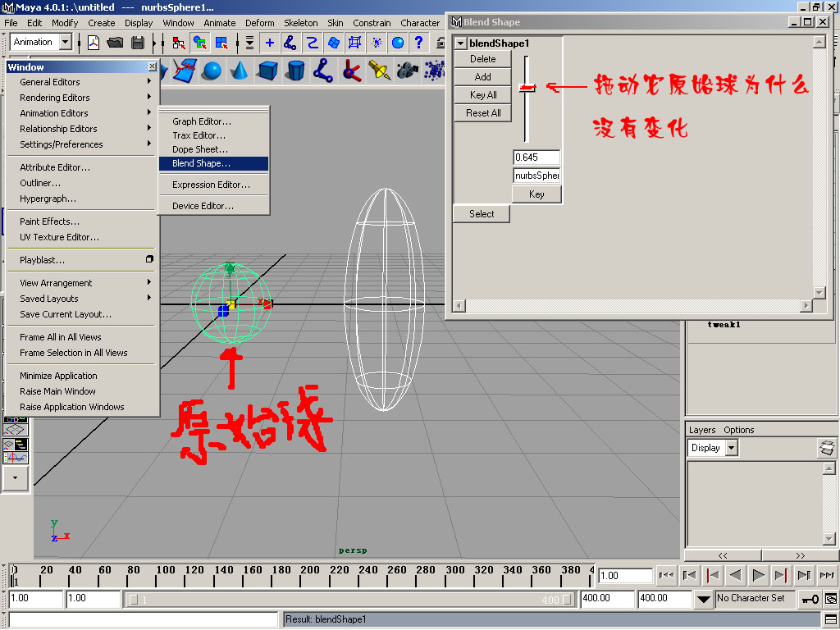Screen dimensions: 840x630
Task: Click Select button in Blend Shape window
Action: (x=482, y=214)
